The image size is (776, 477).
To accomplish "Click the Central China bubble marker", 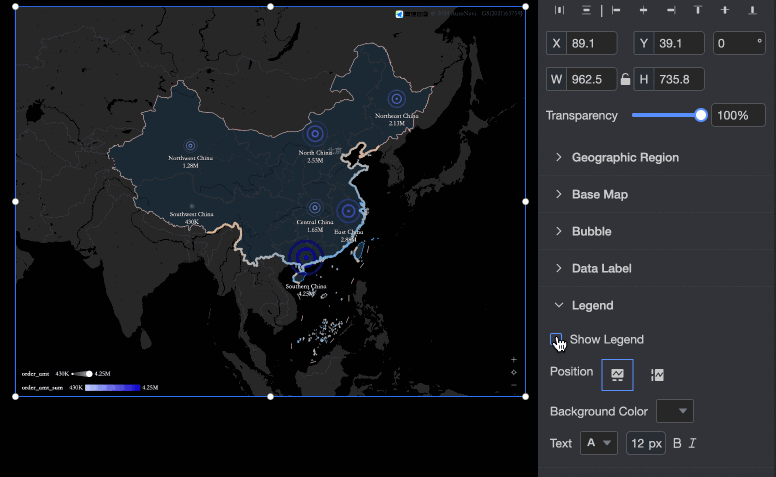I will coord(315,207).
